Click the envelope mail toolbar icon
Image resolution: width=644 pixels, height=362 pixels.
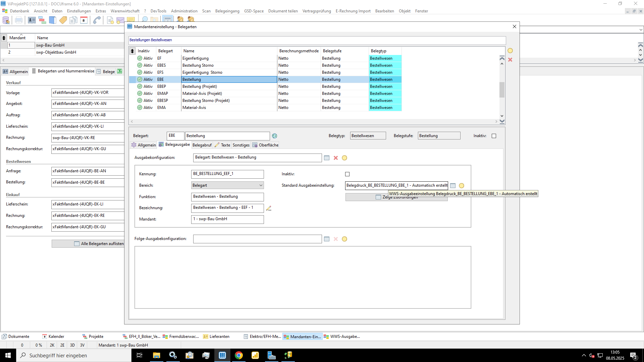click(x=120, y=20)
